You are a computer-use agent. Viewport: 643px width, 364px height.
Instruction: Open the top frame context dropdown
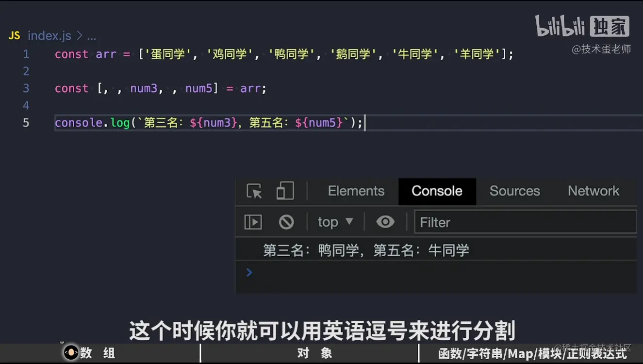click(x=335, y=222)
